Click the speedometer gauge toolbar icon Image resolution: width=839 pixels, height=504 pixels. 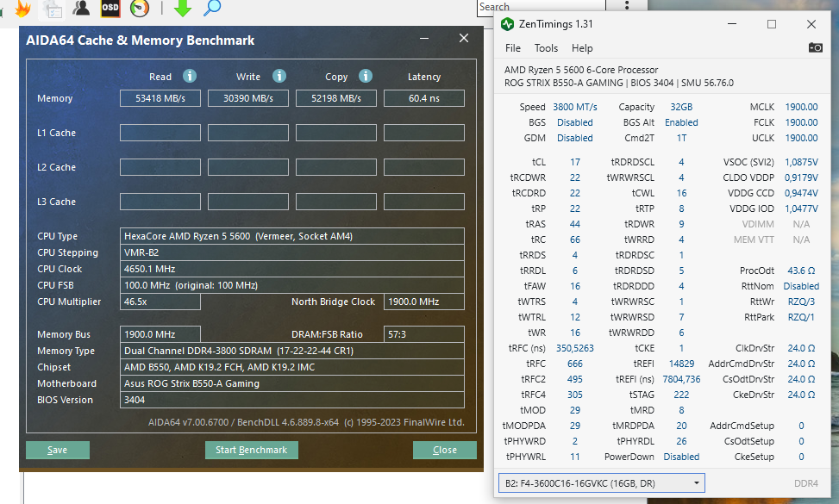(x=140, y=8)
